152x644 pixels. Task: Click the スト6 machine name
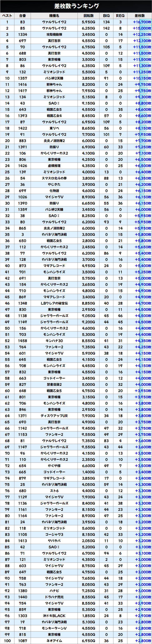pos(54,491)
